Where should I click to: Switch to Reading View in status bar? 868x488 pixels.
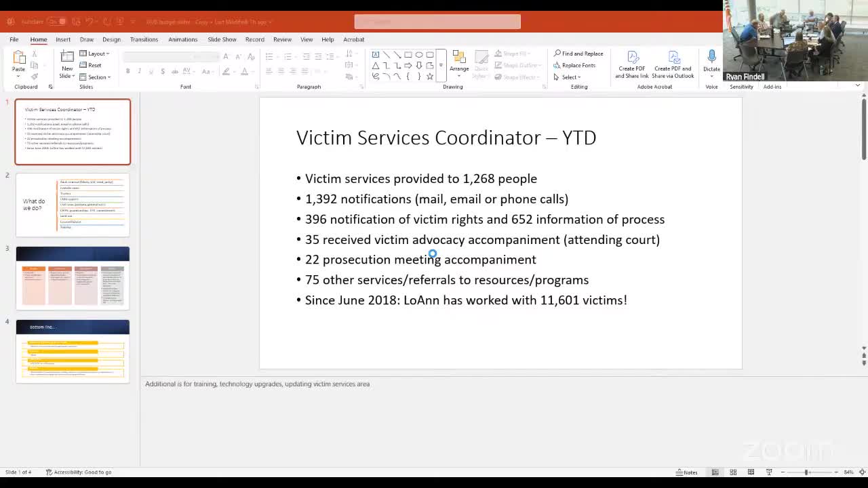tap(751, 472)
